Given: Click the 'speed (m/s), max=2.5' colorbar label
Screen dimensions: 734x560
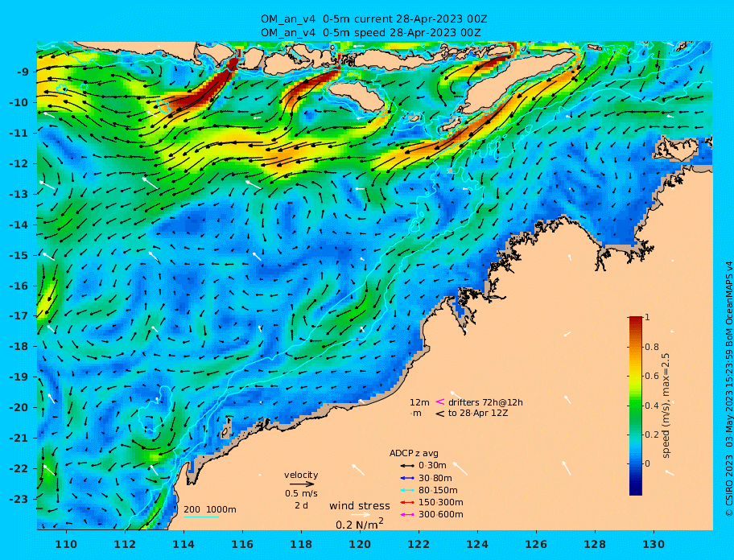Looking at the screenshot, I should [666, 406].
